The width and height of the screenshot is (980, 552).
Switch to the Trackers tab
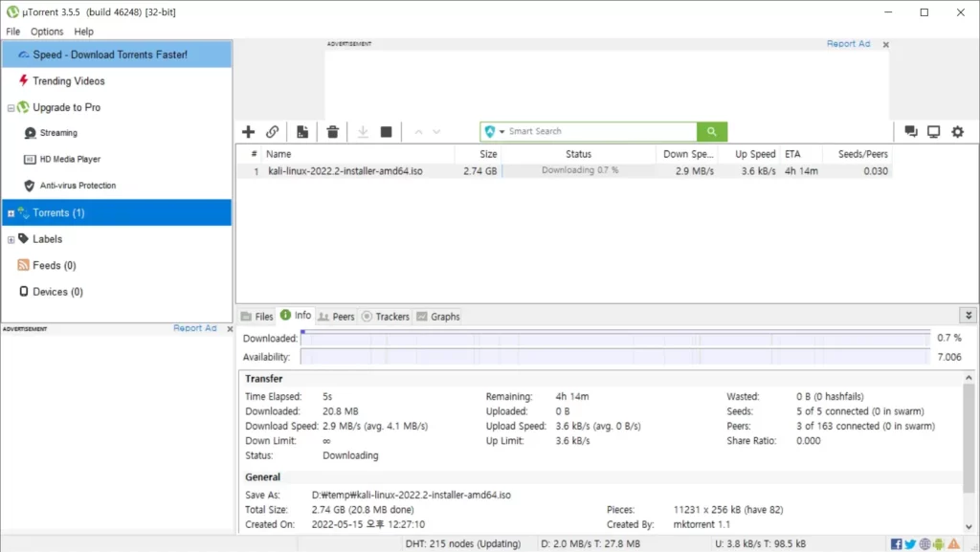[x=386, y=317]
